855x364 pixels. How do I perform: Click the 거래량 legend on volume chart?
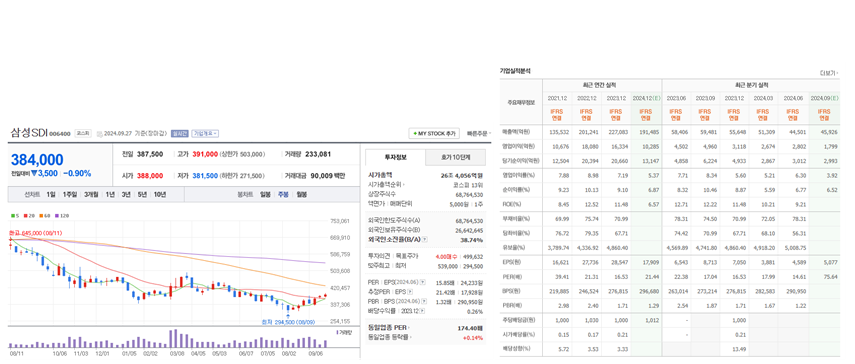pyautogui.click(x=345, y=331)
